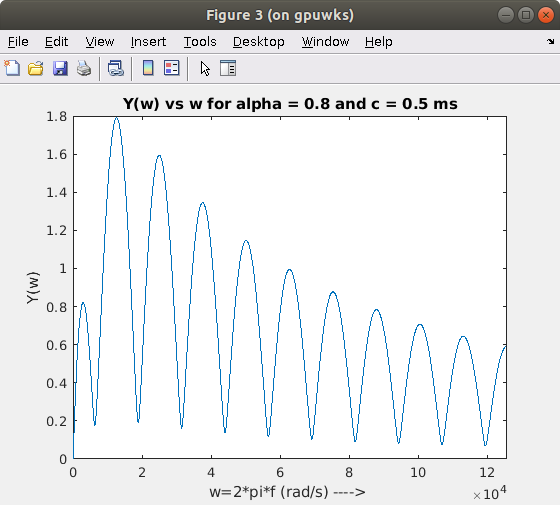Click the New Figure toolbar icon
The height and width of the screenshot is (505, 560).
[x=12, y=68]
